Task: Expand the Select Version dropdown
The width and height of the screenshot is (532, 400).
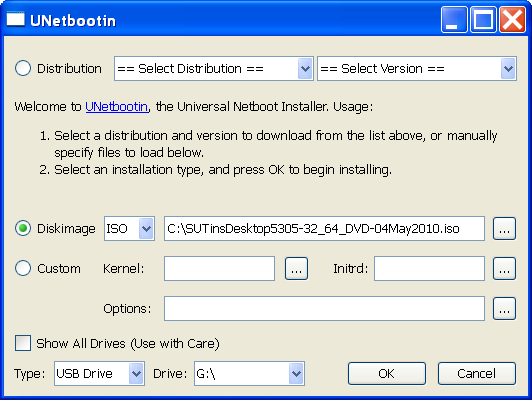Action: point(417,69)
